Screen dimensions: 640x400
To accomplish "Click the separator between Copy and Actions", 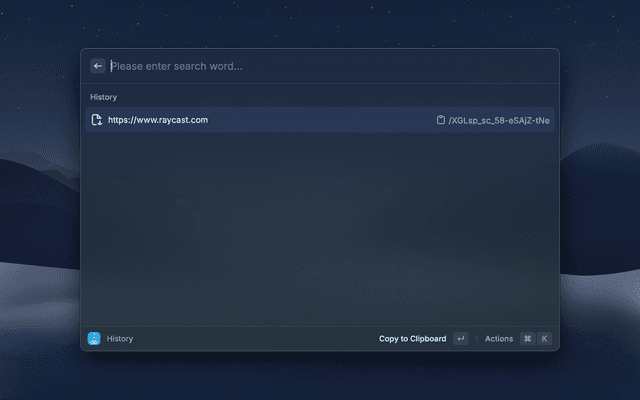I will click(x=476, y=339).
